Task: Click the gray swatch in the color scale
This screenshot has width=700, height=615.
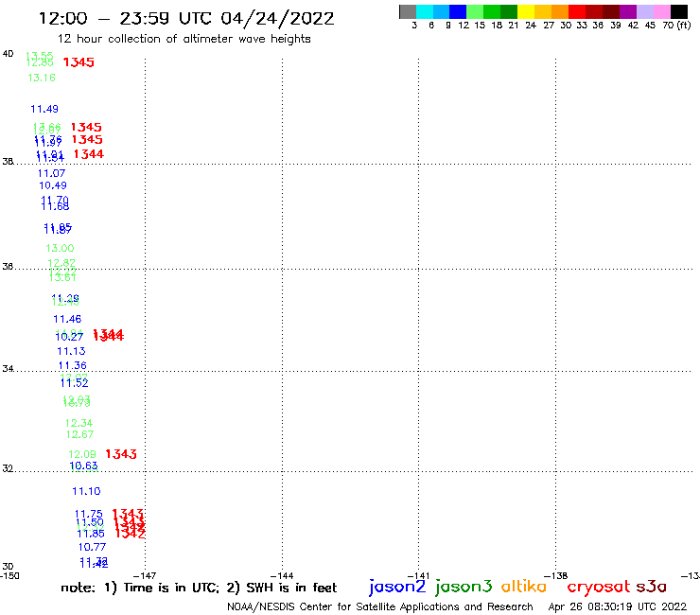Action: click(x=408, y=11)
